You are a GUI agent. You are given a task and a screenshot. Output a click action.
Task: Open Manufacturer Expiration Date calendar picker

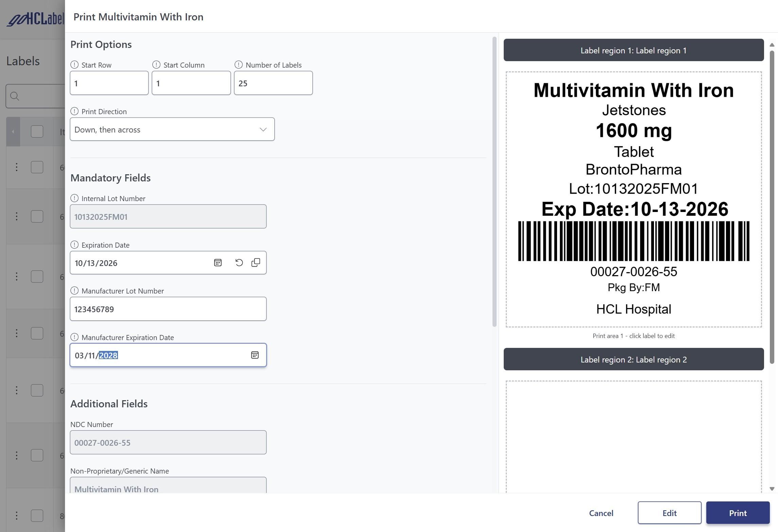tap(255, 355)
